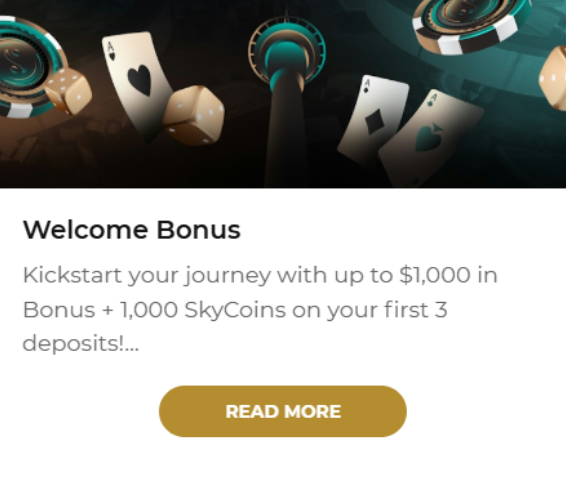566x486 pixels.
Task: Click the partial dice at the banner's right edge
Action: (x=552, y=78)
